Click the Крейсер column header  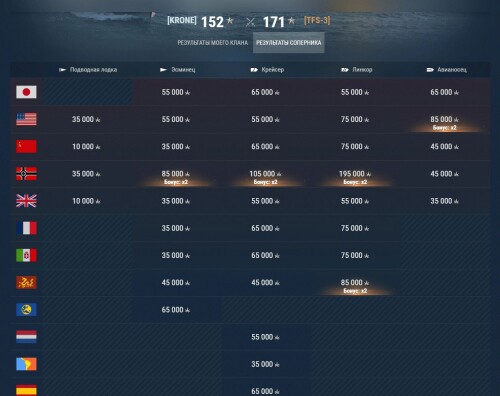(267, 70)
